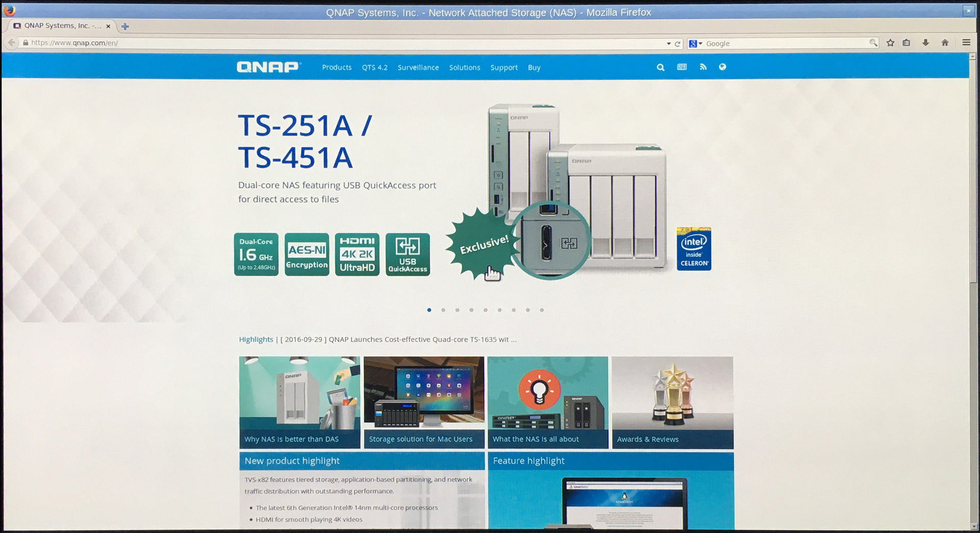This screenshot has height=533, width=980.
Task: Open the Solutions menu
Action: 464,67
